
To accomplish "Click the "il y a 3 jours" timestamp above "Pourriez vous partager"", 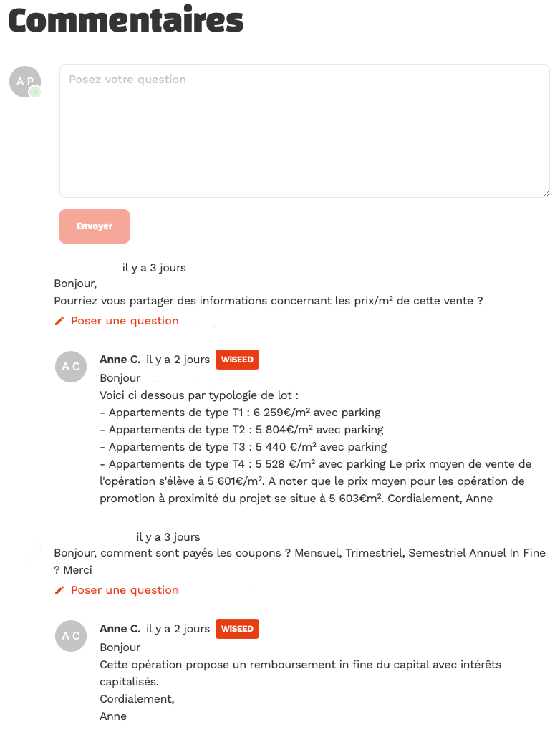I will pos(154,268).
